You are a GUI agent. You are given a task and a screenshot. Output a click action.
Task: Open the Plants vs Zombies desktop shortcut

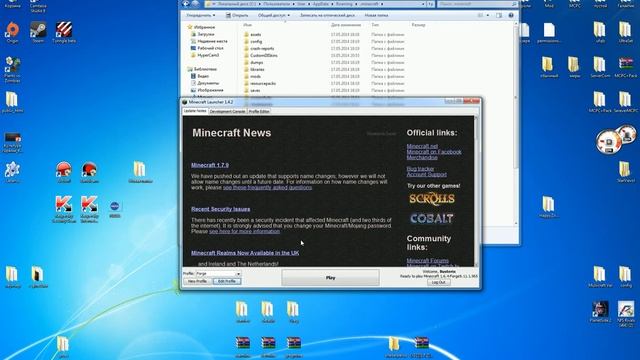click(x=12, y=69)
